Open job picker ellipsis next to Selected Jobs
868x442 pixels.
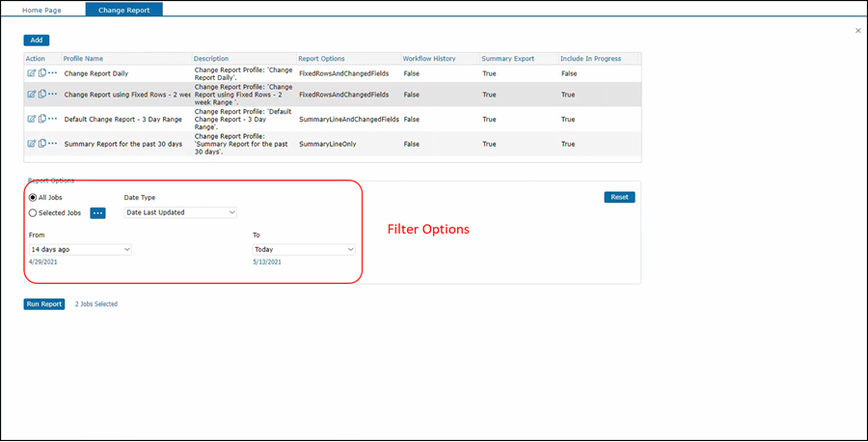click(97, 213)
